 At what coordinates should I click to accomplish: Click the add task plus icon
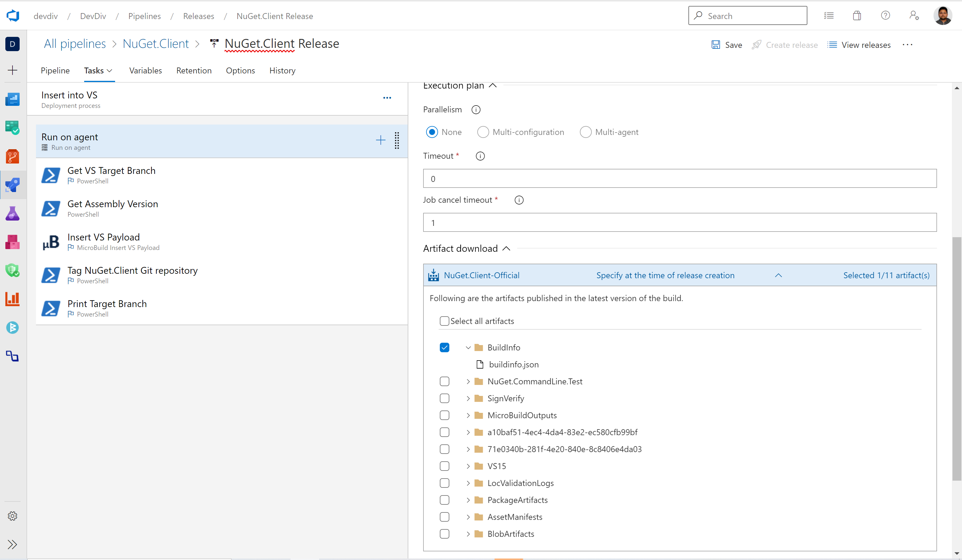click(x=380, y=140)
